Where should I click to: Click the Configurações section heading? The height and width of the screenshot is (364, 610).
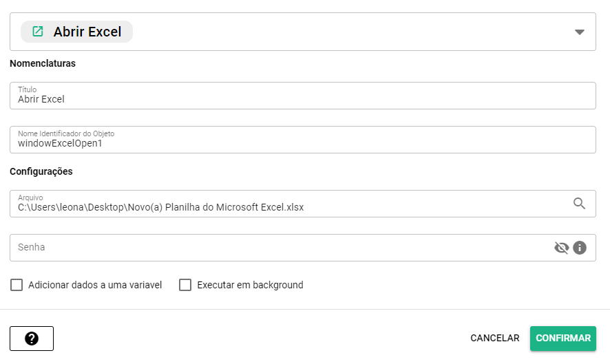coord(41,171)
